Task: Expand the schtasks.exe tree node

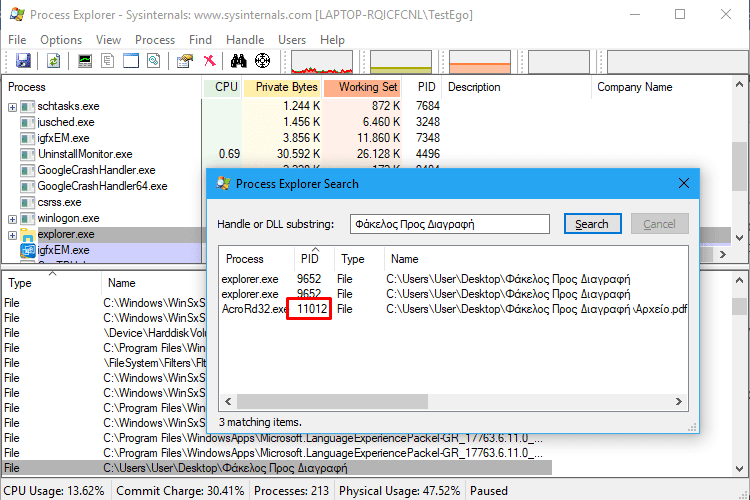Action: pos(12,107)
